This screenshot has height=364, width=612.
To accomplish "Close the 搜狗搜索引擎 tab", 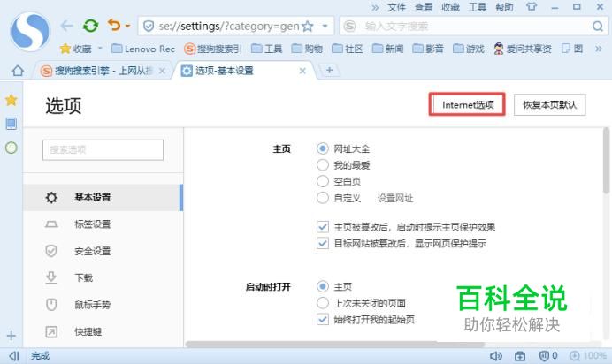I will 163,71.
